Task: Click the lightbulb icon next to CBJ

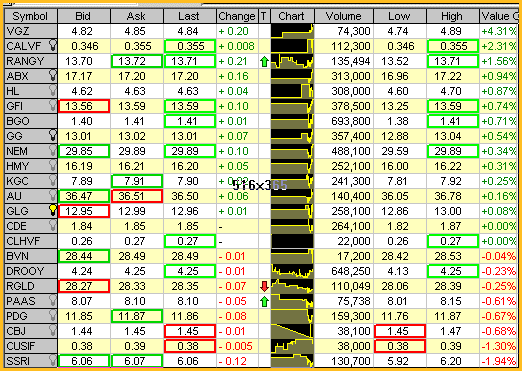Action: pyautogui.click(x=52, y=330)
